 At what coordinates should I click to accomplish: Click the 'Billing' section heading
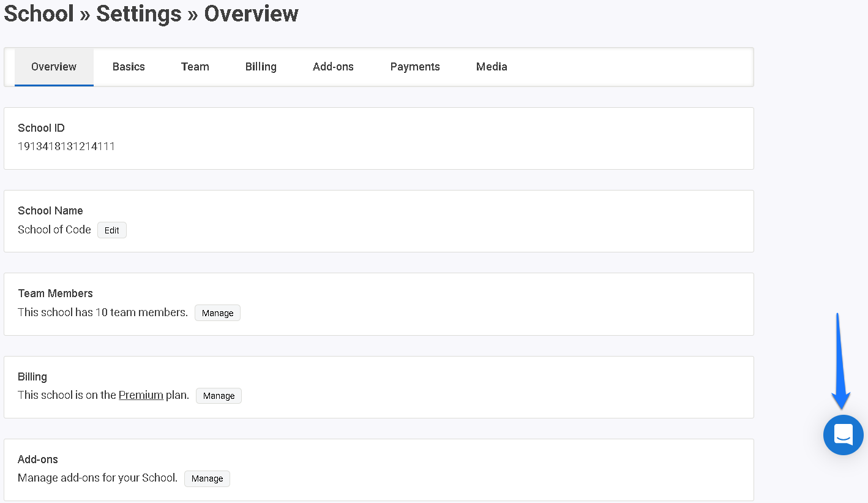coord(32,377)
